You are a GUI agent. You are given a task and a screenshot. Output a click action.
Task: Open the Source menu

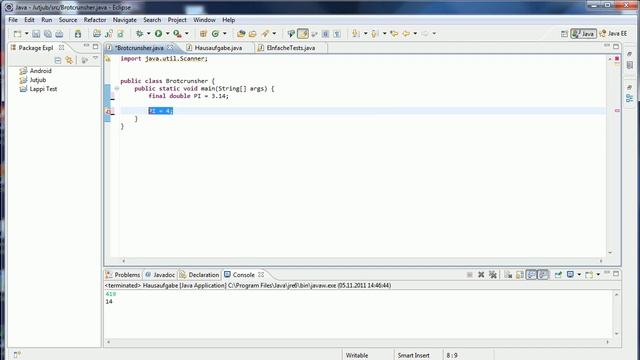point(68,20)
